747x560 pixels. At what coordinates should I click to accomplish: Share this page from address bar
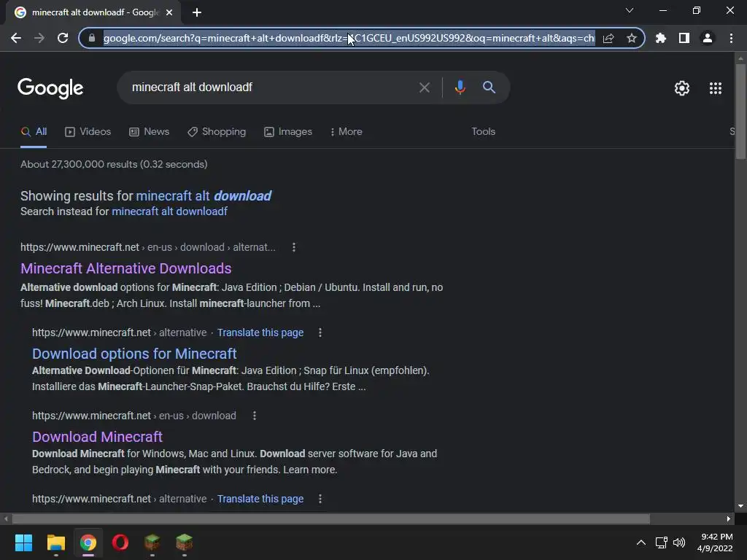608,38
